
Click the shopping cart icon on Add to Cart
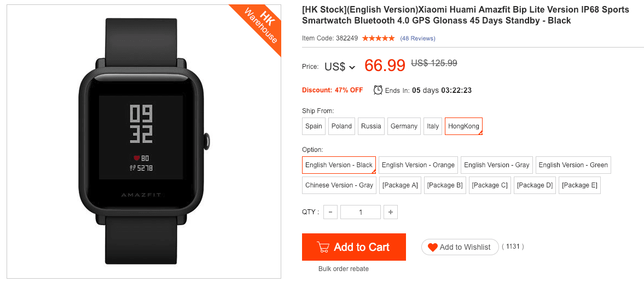(x=323, y=247)
